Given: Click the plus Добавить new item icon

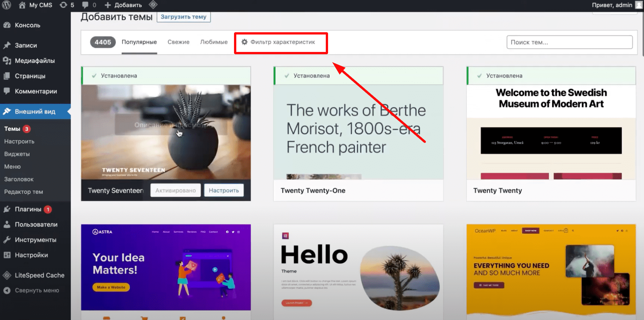Looking at the screenshot, I should tap(108, 5).
